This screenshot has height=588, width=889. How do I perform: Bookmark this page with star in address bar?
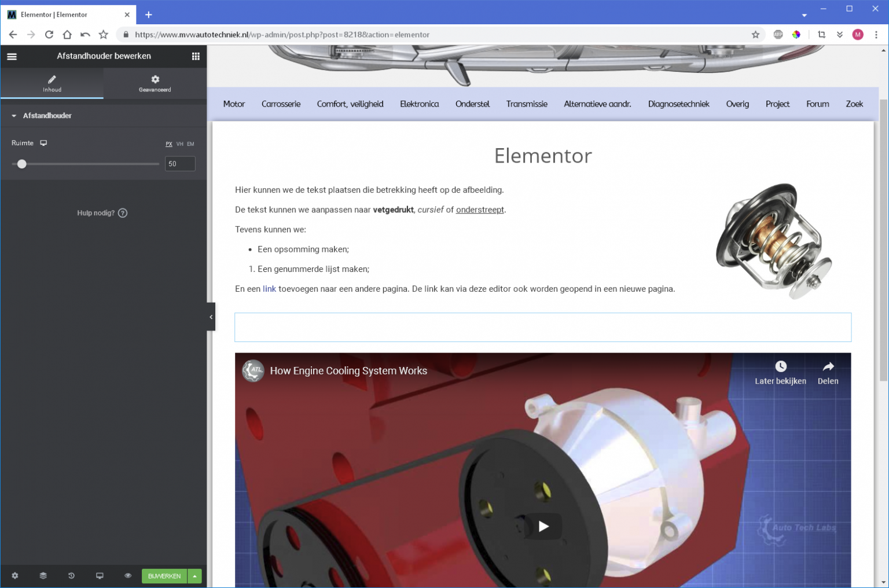pos(755,35)
